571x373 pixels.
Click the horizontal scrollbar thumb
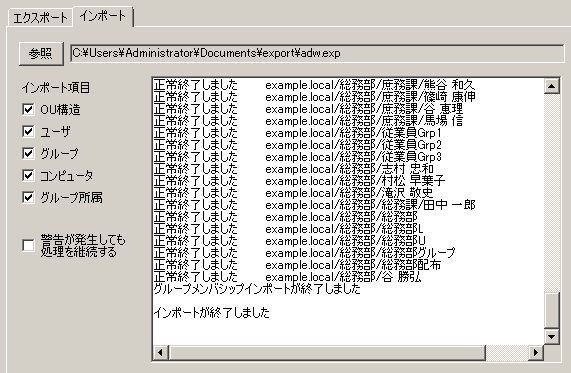pyautogui.click(x=327, y=352)
